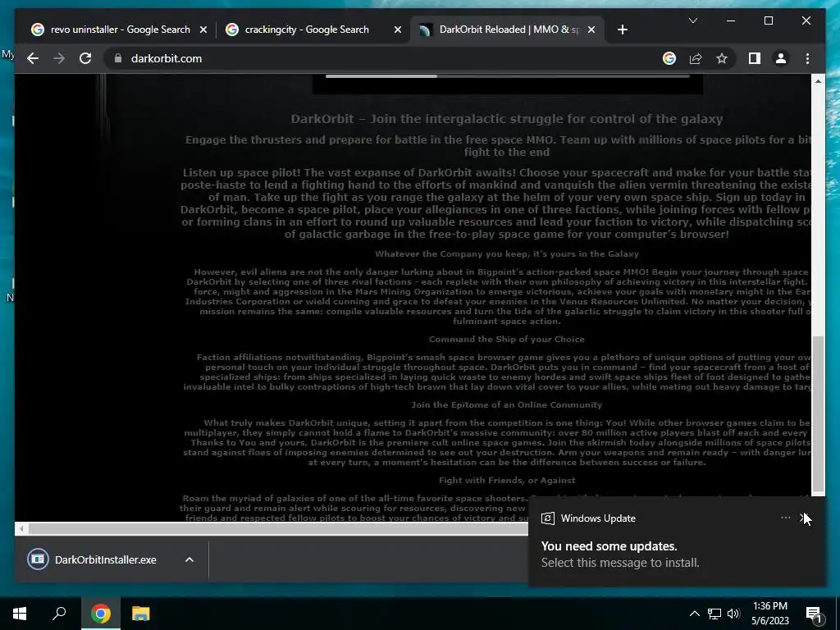Open Chrome's three-dot menu
Image resolution: width=840 pixels, height=630 pixels.
click(807, 58)
